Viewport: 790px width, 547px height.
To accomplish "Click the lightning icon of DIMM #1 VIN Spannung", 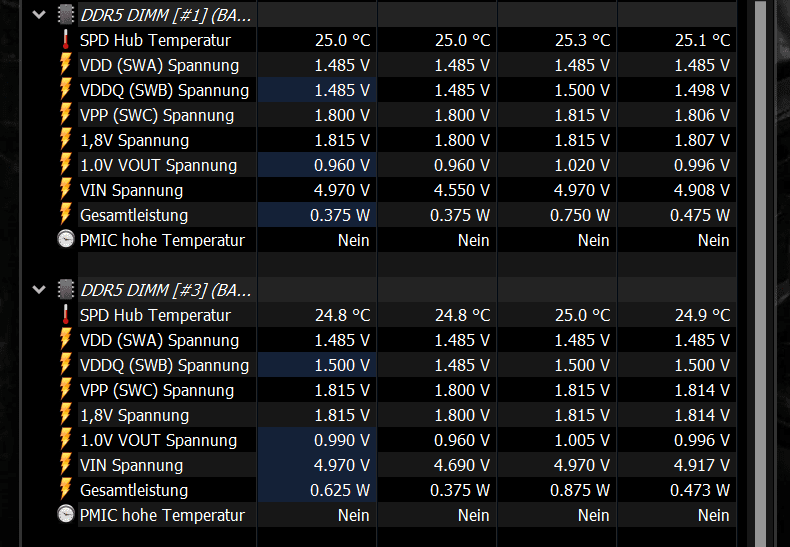I will point(65,190).
